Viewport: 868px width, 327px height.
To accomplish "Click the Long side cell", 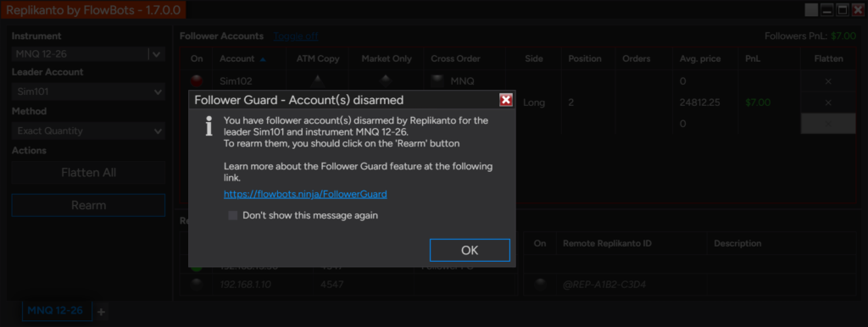I will tap(534, 103).
